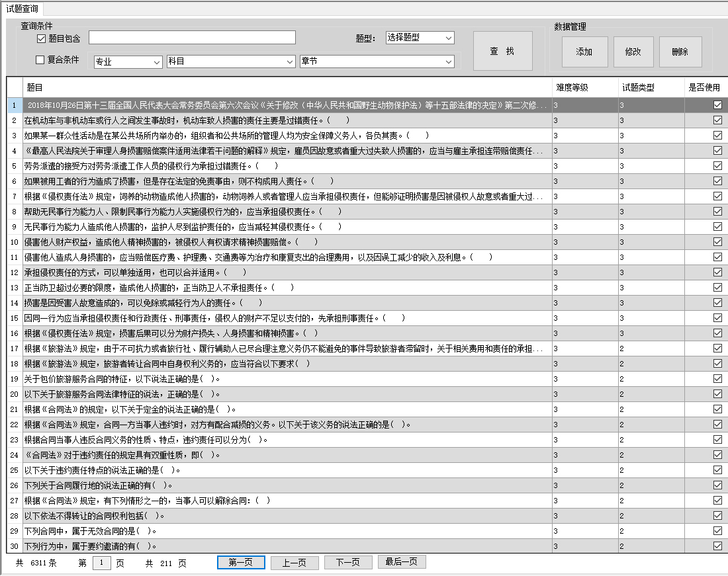Click the 修改 button
Screen dimensions: 728x576
[633, 52]
